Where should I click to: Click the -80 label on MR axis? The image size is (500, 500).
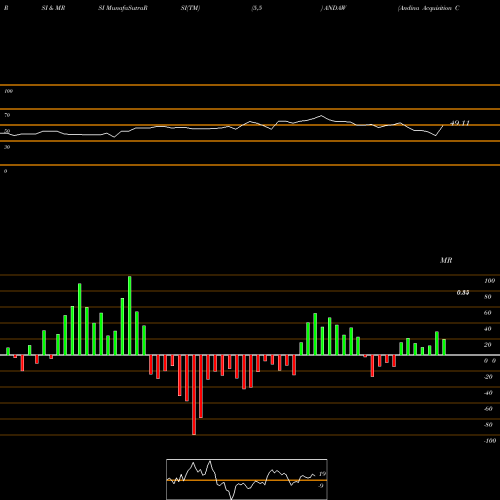(488, 425)
